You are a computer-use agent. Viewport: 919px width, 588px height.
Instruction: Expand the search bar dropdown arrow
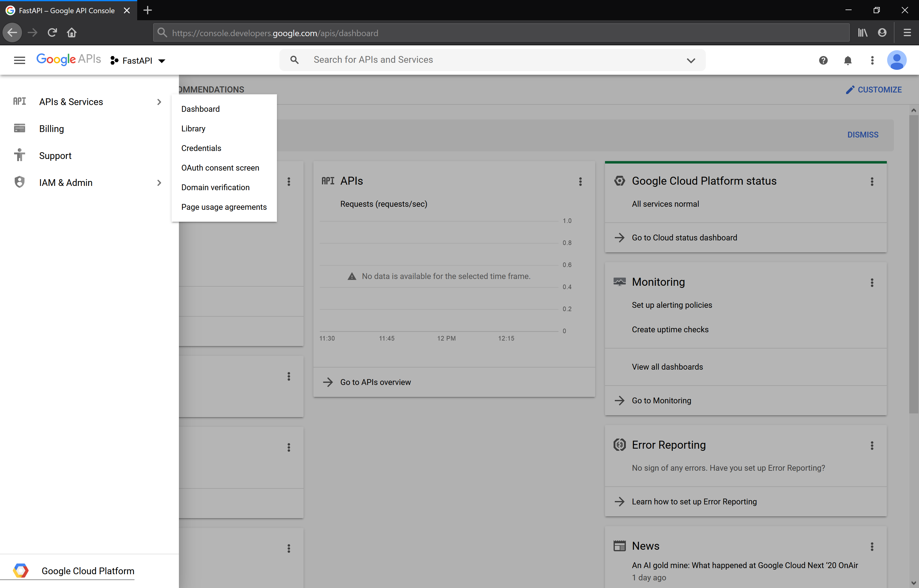pos(691,60)
